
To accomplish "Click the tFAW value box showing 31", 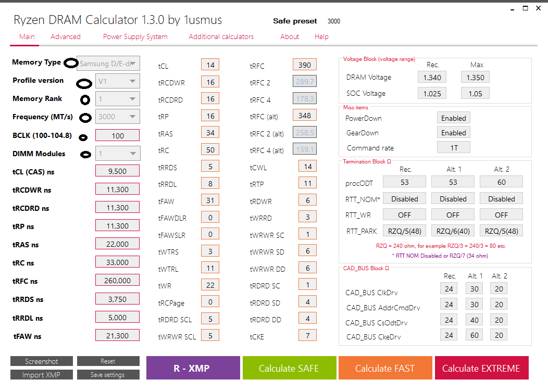I will click(x=210, y=200).
